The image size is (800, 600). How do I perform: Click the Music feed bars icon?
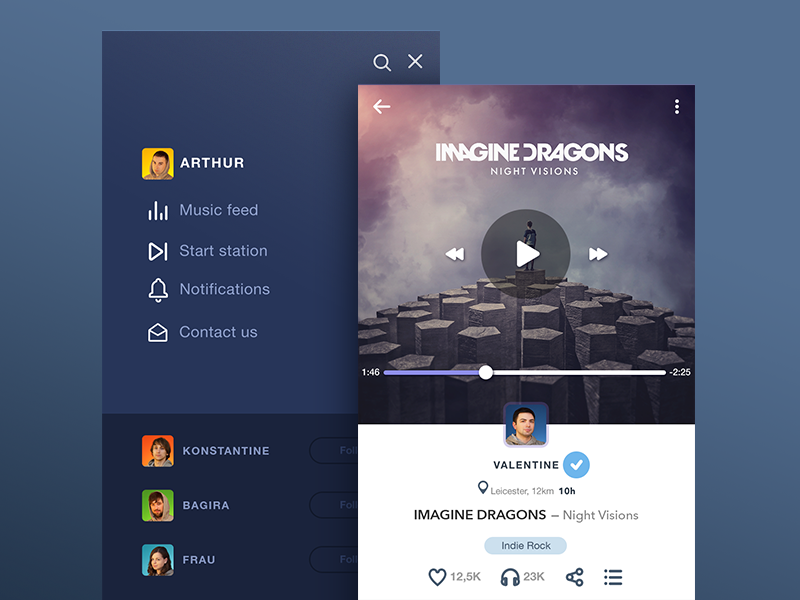coord(158,210)
